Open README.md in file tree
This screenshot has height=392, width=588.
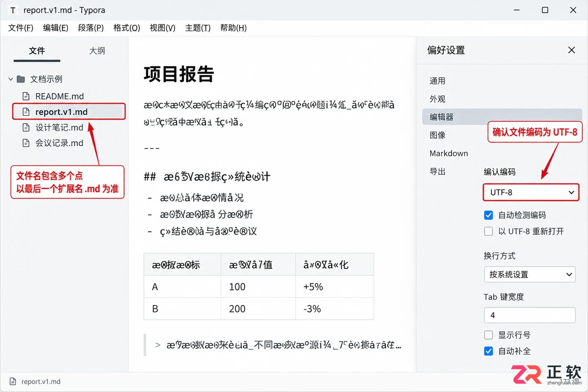pyautogui.click(x=60, y=96)
